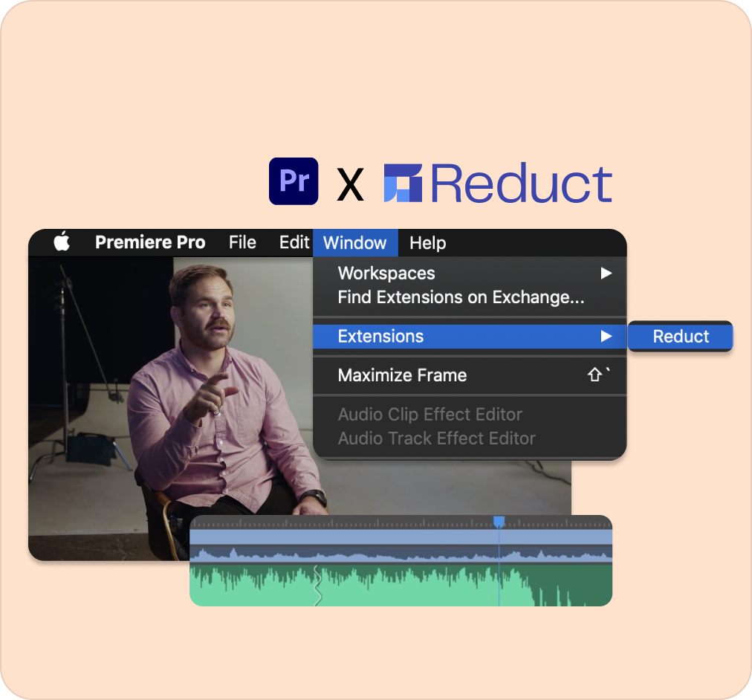752x700 pixels.
Task: Select File from the menu bar
Action: point(242,243)
